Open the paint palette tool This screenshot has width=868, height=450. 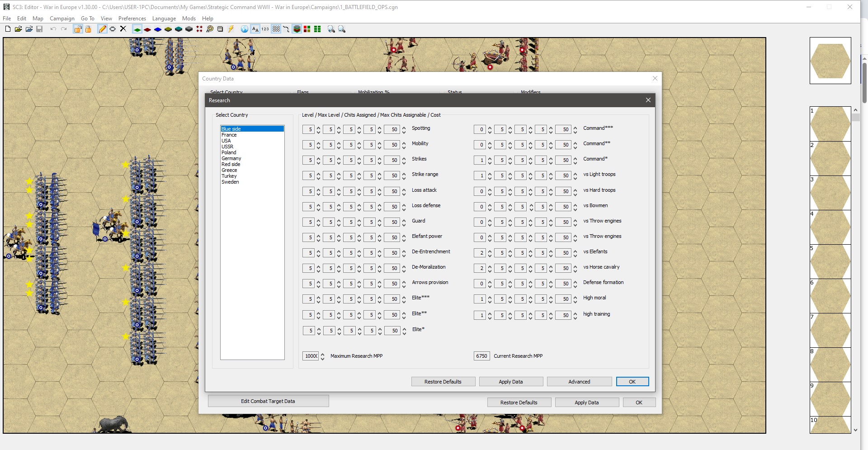pos(210,29)
